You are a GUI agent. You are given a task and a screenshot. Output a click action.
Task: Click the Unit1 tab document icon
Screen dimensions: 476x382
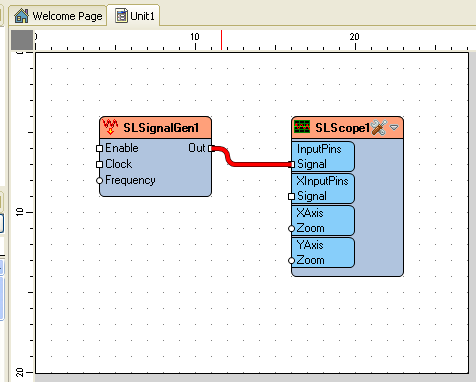coord(122,15)
